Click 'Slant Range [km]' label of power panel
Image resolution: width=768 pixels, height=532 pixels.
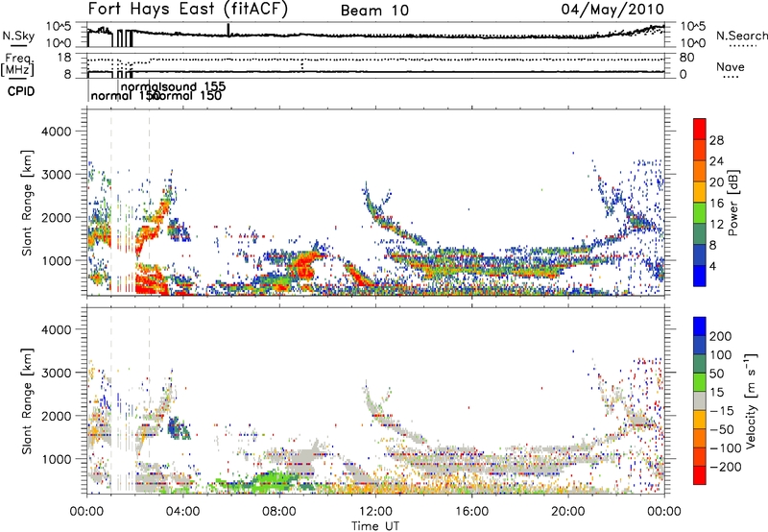point(27,203)
